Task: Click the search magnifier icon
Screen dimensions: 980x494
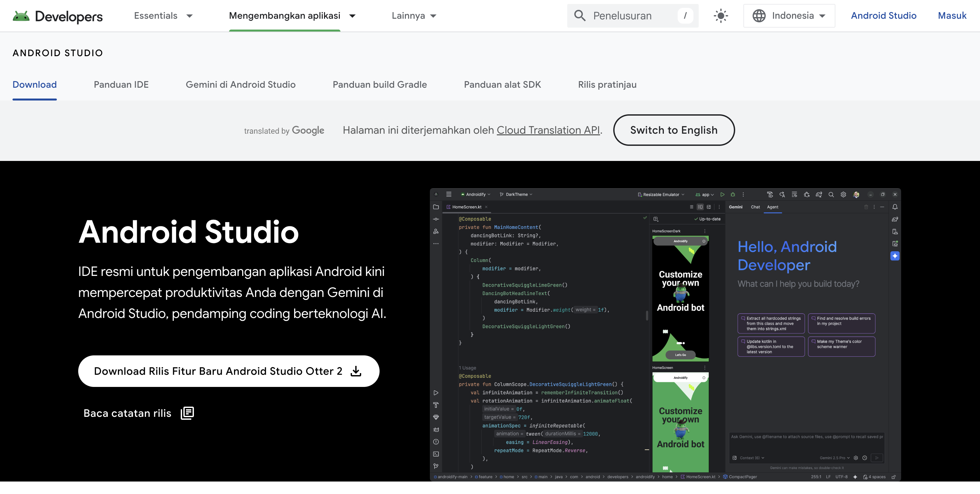Action: coord(579,15)
